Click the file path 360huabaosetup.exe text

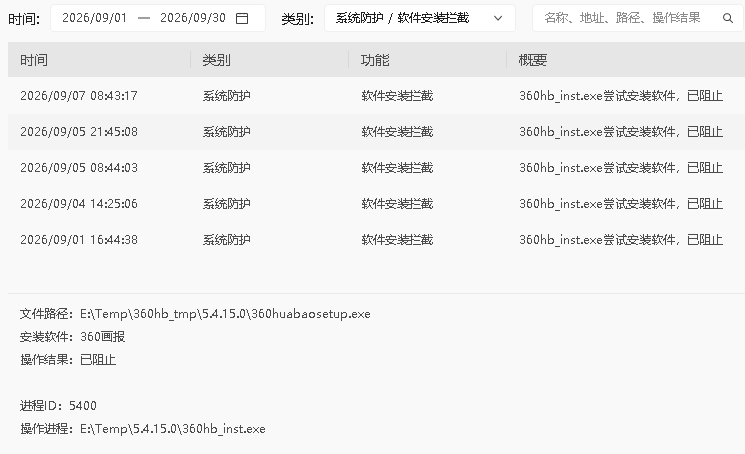pyautogui.click(x=225, y=314)
